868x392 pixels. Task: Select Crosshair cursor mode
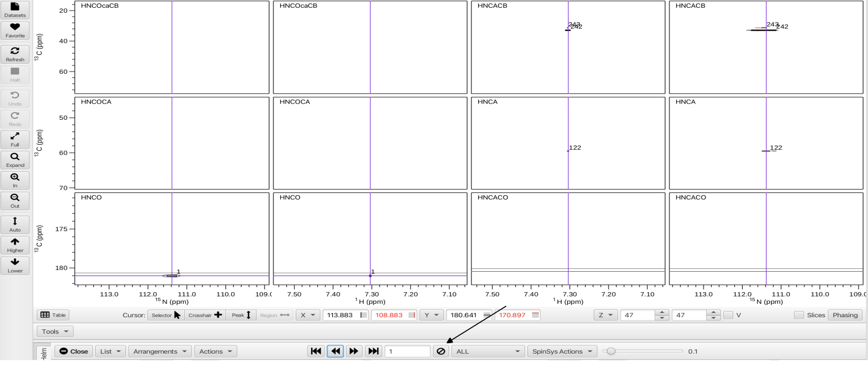205,315
